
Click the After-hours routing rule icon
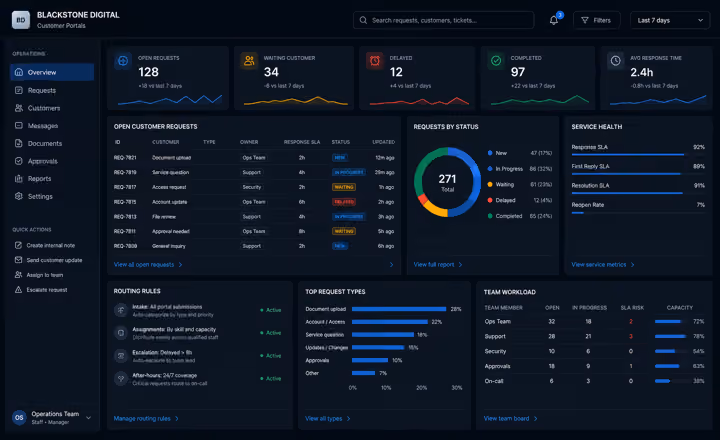point(121,379)
